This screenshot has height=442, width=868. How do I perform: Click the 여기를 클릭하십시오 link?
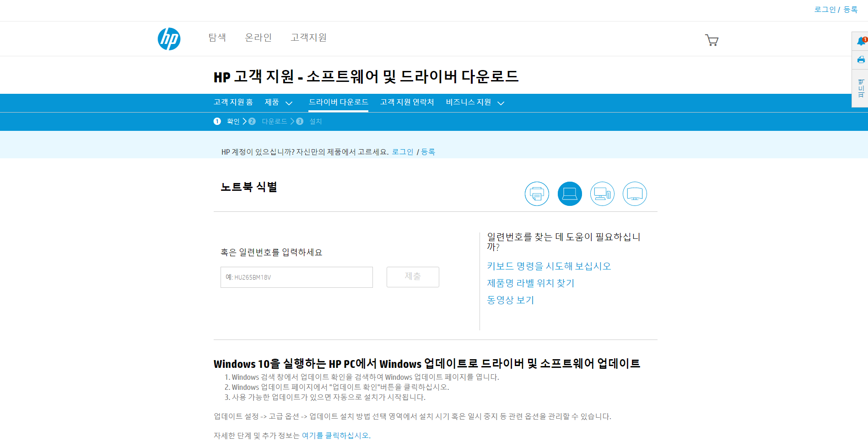coord(336,436)
